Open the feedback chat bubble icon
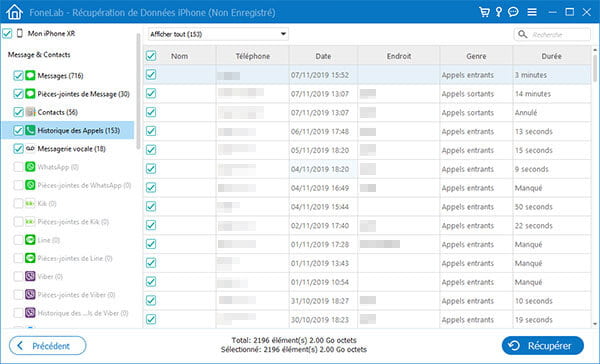600x364 pixels. click(513, 12)
